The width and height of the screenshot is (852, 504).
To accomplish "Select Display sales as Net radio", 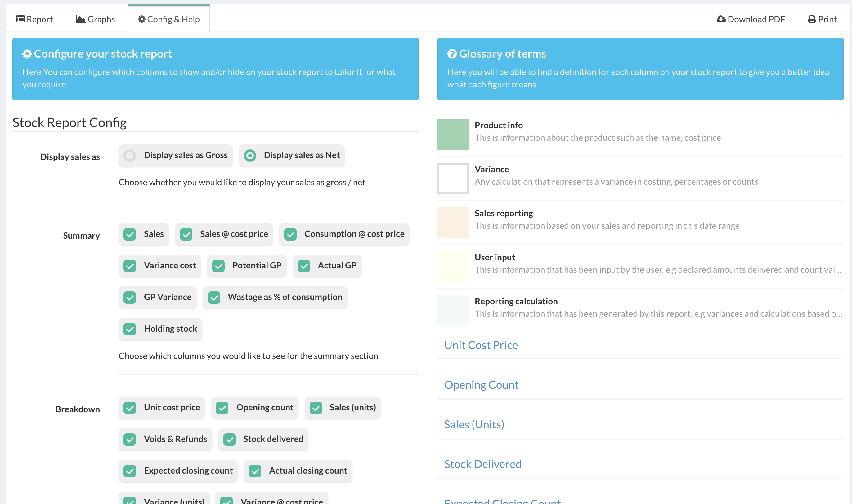I will [250, 156].
